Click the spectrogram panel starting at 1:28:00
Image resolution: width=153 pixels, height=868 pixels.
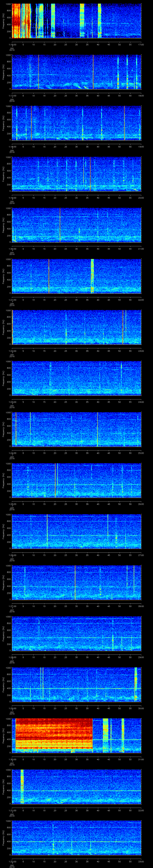click(76, 633)
